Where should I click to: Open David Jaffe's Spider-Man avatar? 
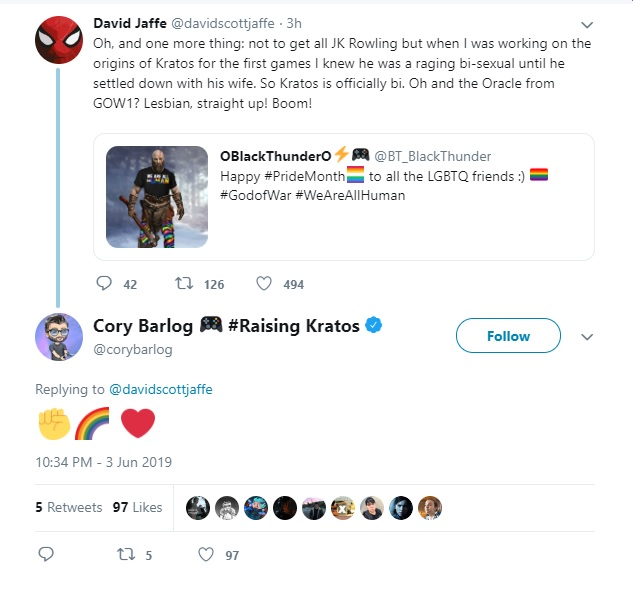click(x=59, y=40)
